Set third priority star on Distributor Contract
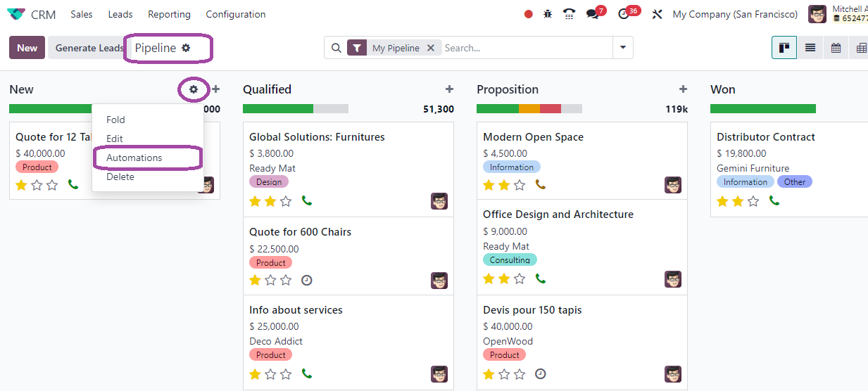The width and height of the screenshot is (868, 391). (753, 201)
